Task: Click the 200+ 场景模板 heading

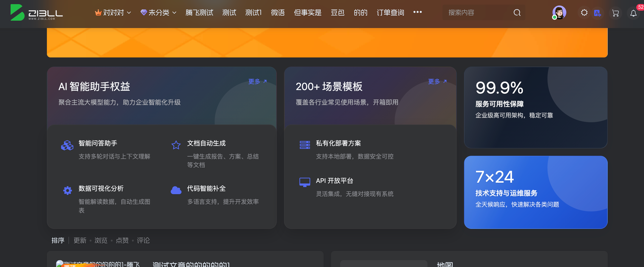Action: point(329,86)
